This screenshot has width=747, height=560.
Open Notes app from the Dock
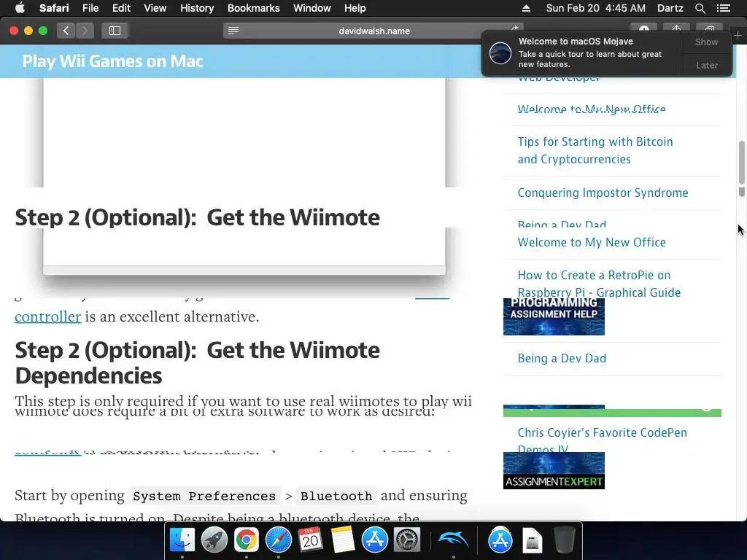[x=343, y=540]
